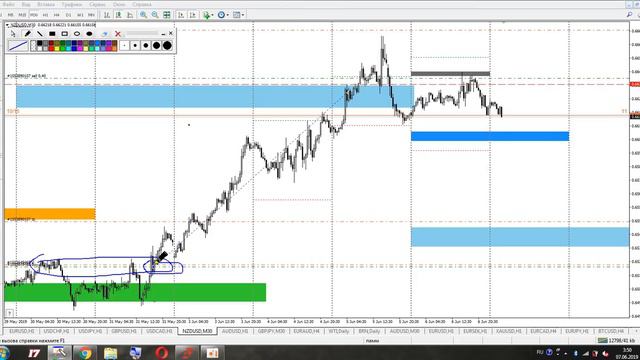Viewport: 640px width, 360px height.
Task: Select the filled ellipse drawing tool
Action: pyautogui.click(x=89, y=34)
